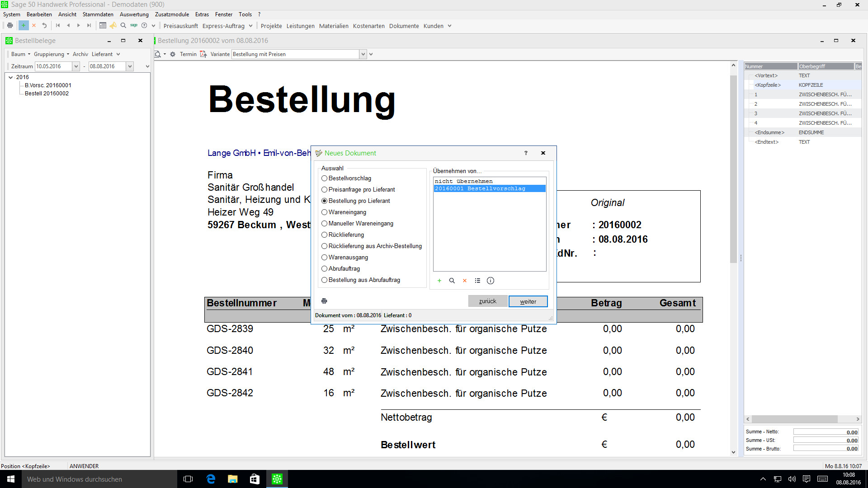The width and height of the screenshot is (868, 488).
Task: Click Preisauskunft in toolbar
Action: click(181, 26)
